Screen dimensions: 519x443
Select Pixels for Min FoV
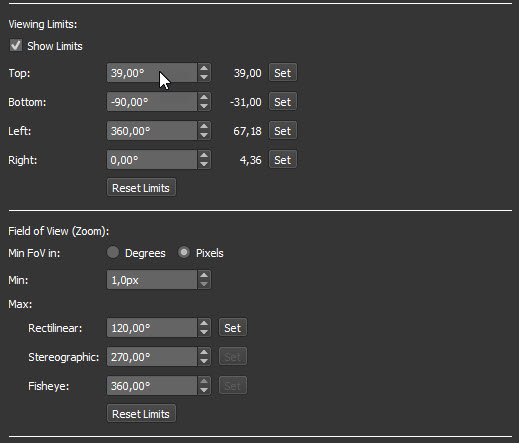184,253
